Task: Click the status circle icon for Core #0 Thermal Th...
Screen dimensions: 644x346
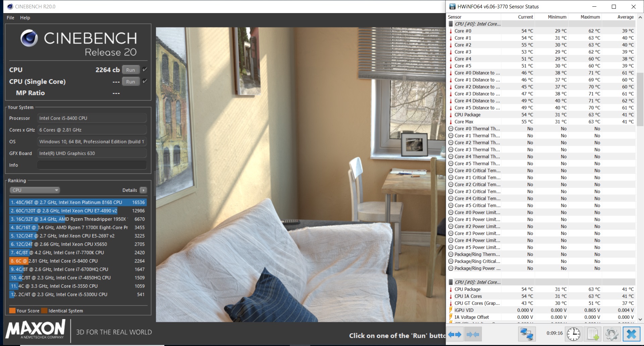Action: click(451, 129)
